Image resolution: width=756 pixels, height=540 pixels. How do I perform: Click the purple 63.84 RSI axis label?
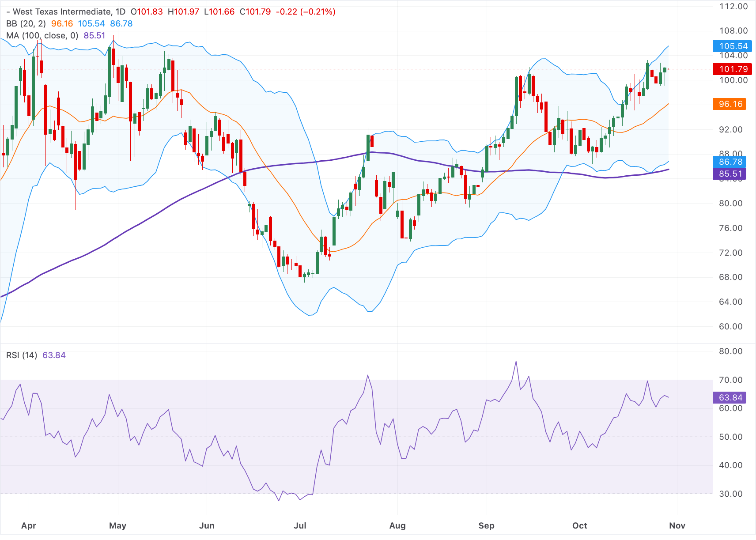coord(730,398)
